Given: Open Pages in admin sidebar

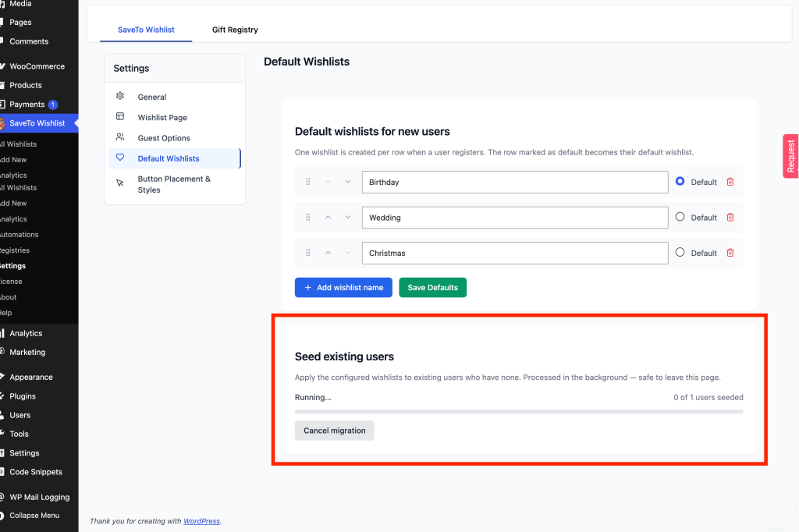Looking at the screenshot, I should (20, 23).
